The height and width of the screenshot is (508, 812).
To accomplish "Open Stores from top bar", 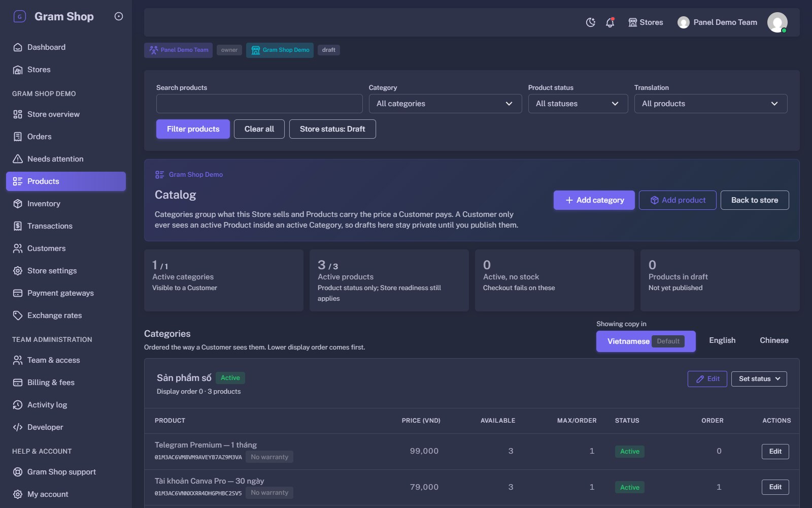I will pos(646,22).
